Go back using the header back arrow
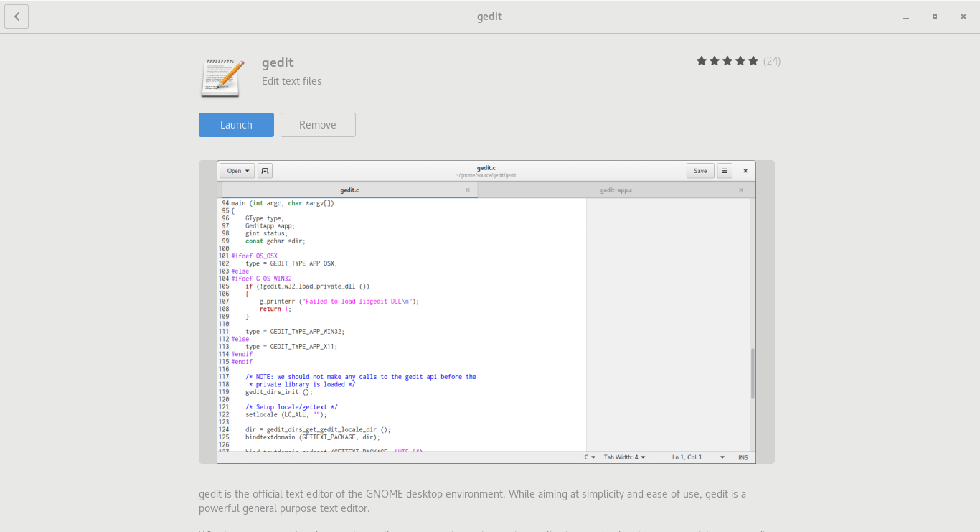This screenshot has height=532, width=980. click(17, 17)
